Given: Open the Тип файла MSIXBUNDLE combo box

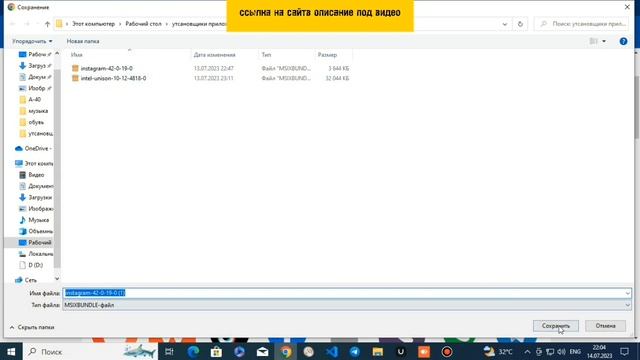Looking at the screenshot, I should pos(347,305).
